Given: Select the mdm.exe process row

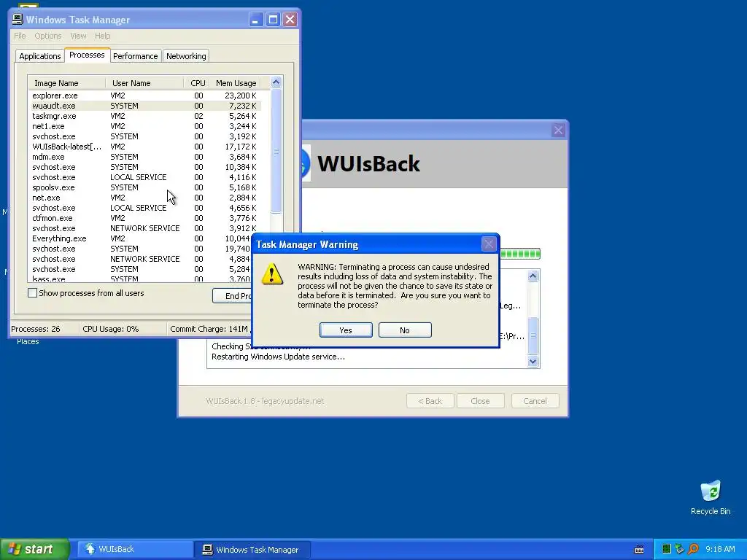Looking at the screenshot, I should coord(145,157).
